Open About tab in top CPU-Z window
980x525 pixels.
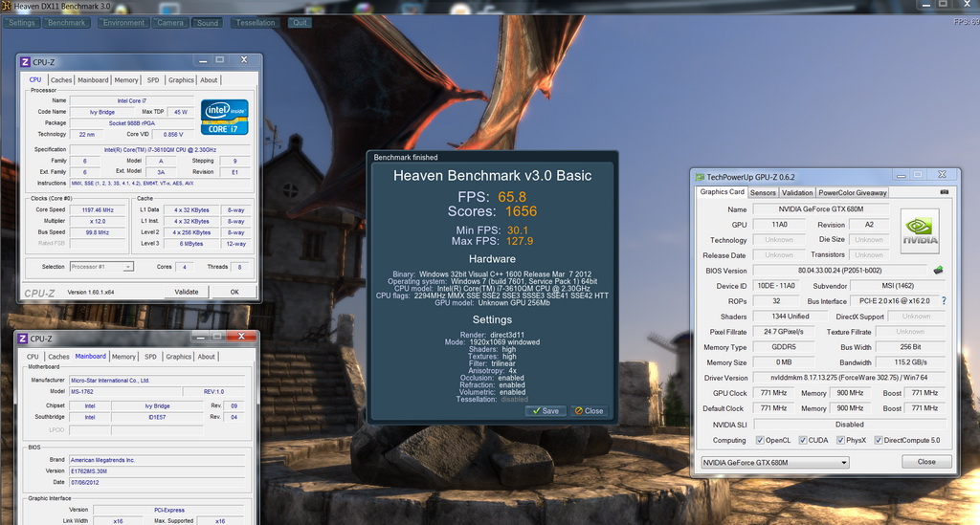coord(209,80)
